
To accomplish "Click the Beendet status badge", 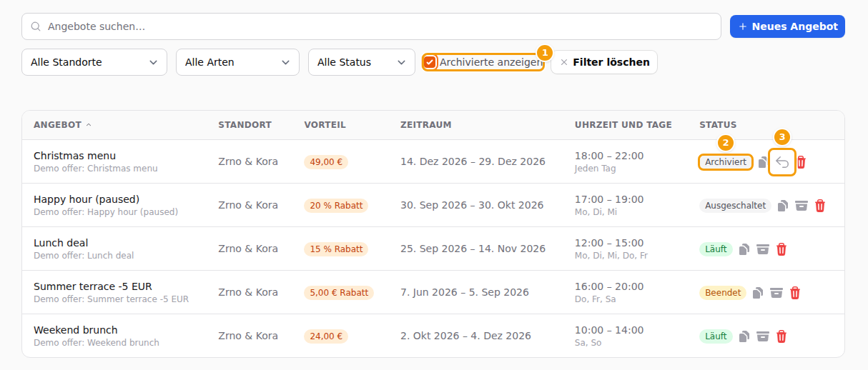I will 723,293.
